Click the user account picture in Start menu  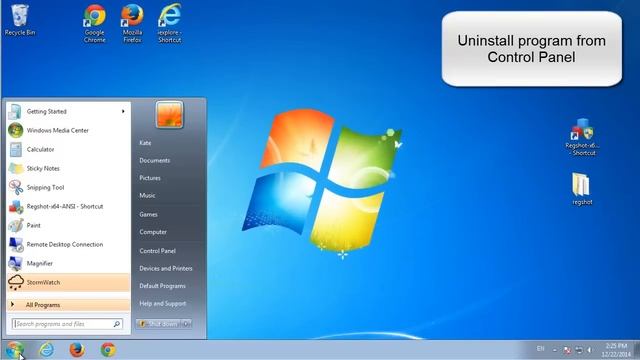(169, 115)
